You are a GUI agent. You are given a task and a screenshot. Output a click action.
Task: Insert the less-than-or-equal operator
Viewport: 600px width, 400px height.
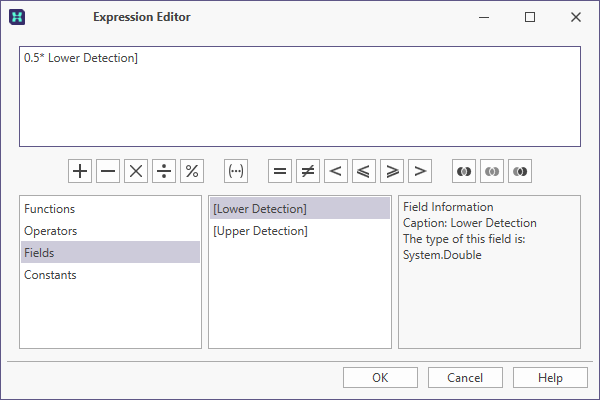(364, 171)
